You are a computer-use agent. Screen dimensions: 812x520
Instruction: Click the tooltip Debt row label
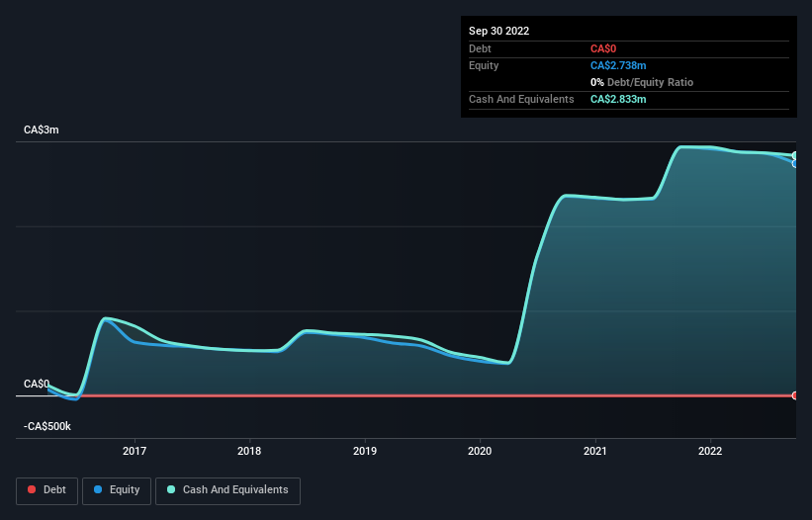480,48
